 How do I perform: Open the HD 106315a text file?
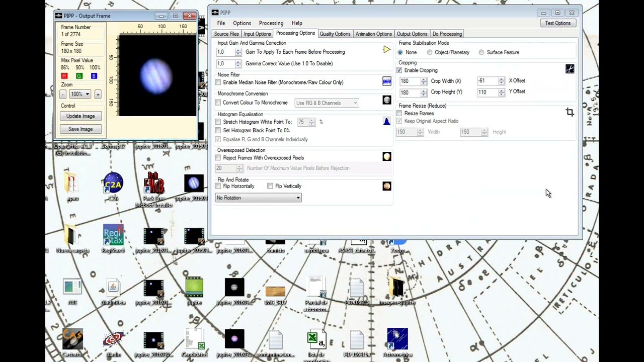tap(357, 343)
